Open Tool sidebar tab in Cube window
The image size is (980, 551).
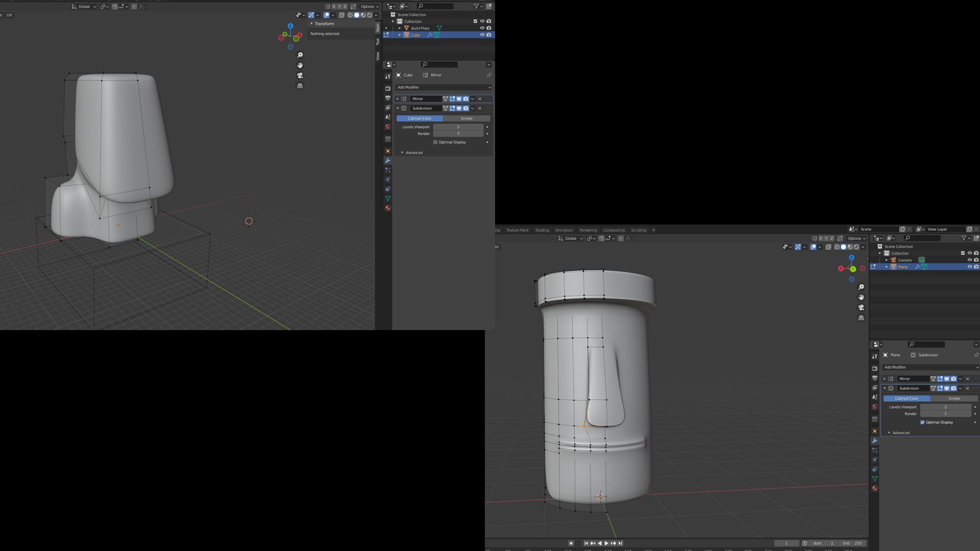pos(378,42)
